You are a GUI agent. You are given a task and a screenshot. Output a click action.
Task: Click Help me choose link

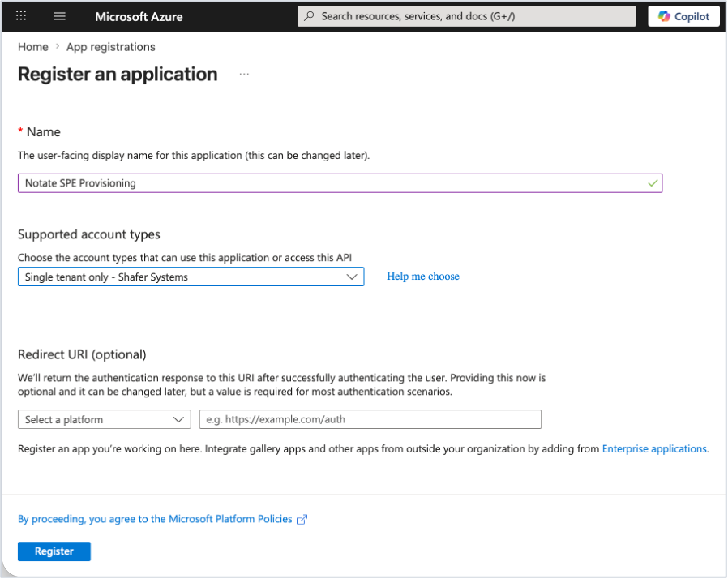click(x=423, y=277)
